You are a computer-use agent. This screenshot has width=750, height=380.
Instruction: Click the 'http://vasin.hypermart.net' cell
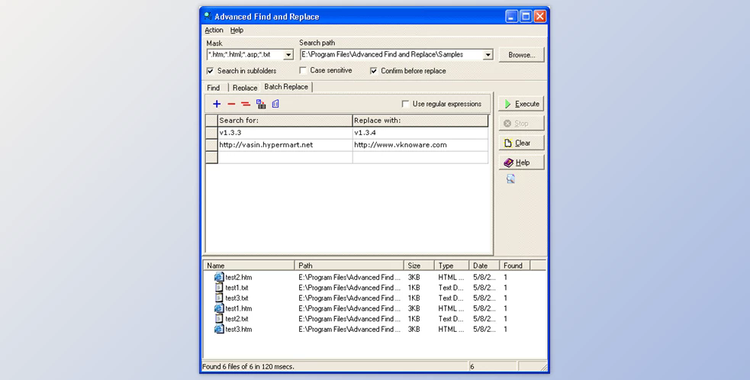click(285, 145)
